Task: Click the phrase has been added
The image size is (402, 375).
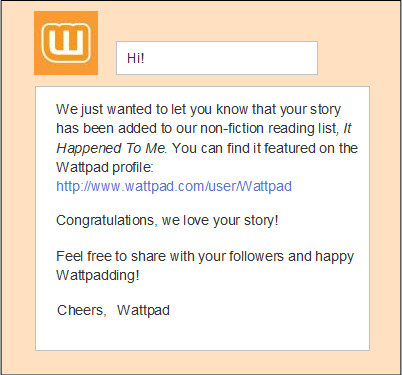Action: point(106,128)
